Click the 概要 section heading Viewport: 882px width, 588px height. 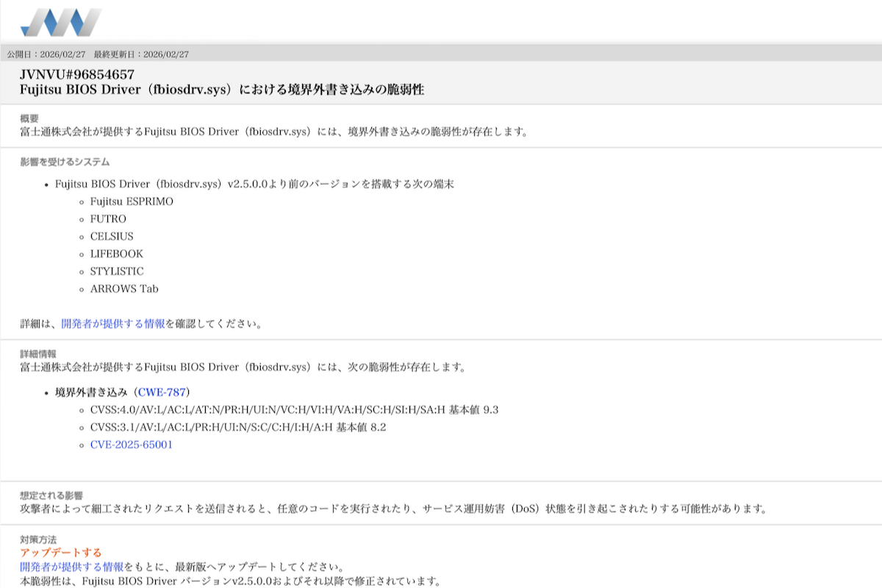tap(29, 118)
